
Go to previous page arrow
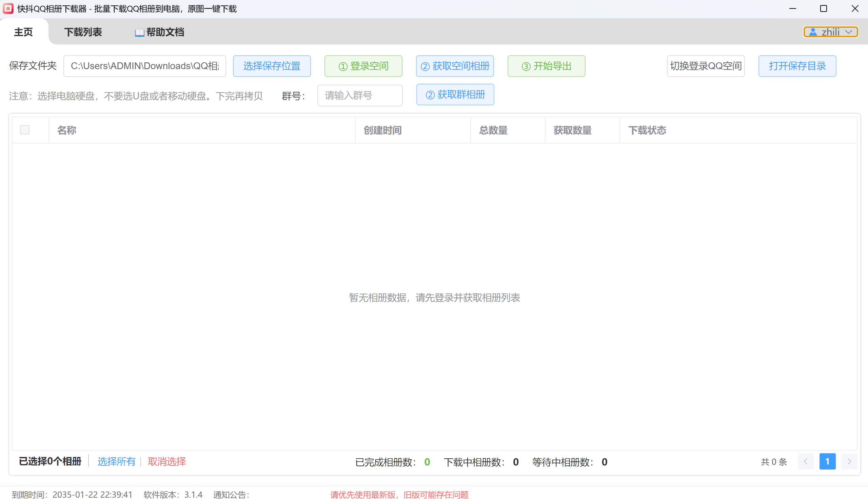806,461
